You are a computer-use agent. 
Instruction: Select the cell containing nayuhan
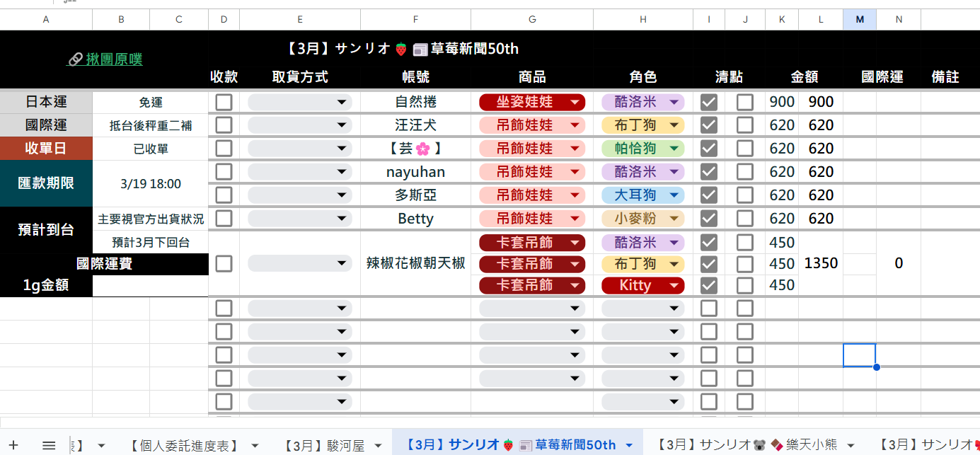click(x=415, y=172)
